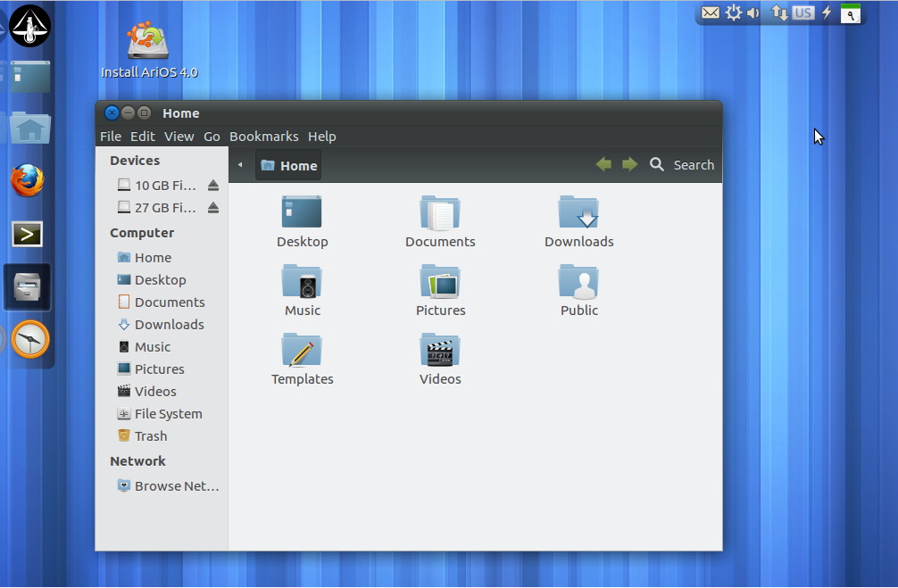Viewport: 898px width, 588px height.
Task: Click the search magnifier icon
Action: [x=657, y=165]
